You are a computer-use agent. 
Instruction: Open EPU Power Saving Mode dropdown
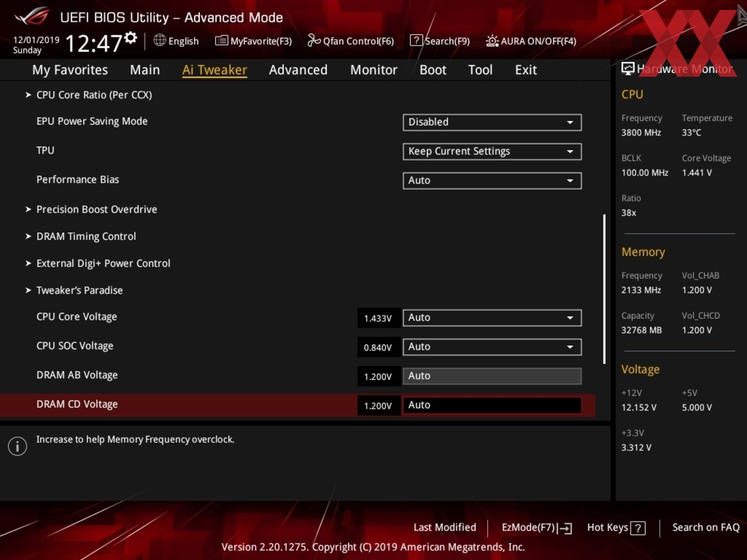[492, 122]
